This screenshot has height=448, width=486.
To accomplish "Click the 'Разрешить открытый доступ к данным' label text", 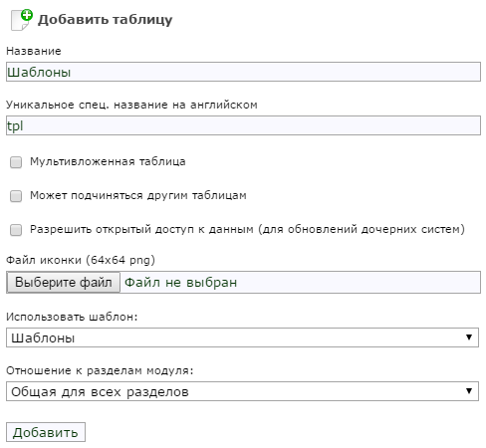I will click(247, 229).
